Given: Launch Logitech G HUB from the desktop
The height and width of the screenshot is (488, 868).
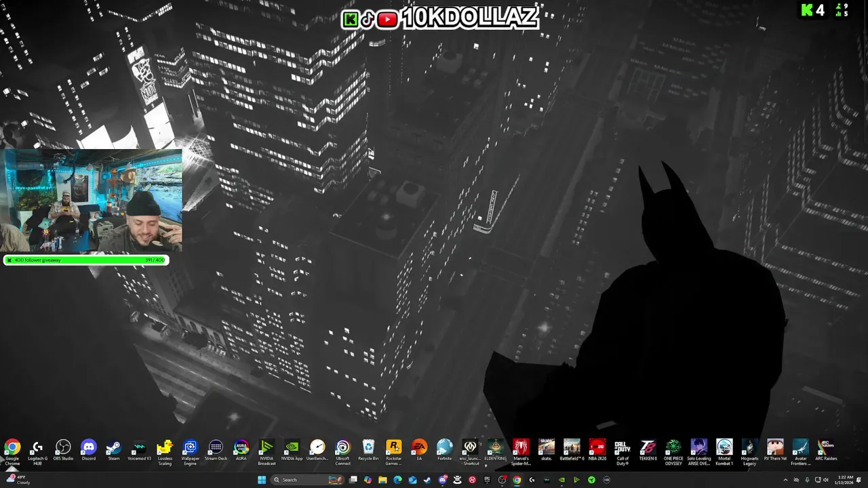Looking at the screenshot, I should 37,450.
